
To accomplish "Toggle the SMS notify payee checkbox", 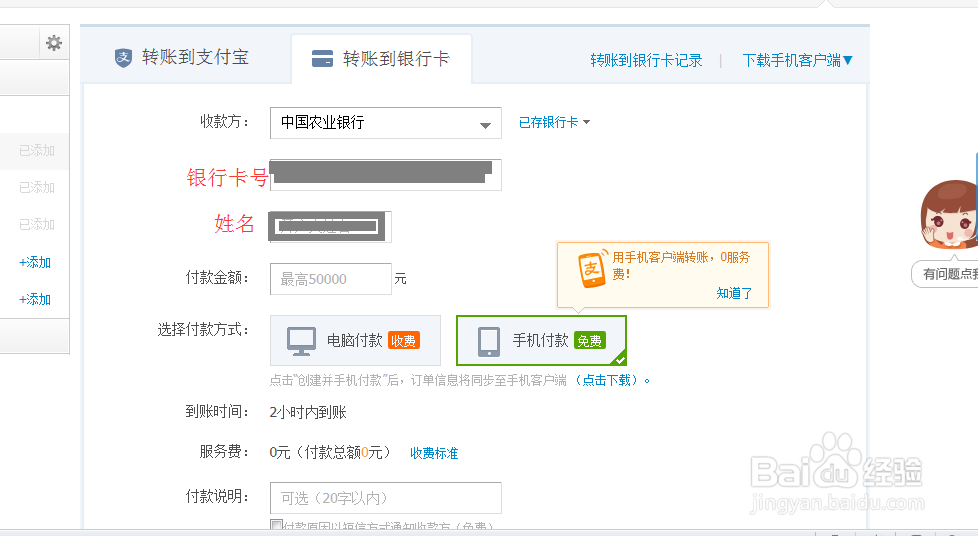I will [276, 525].
